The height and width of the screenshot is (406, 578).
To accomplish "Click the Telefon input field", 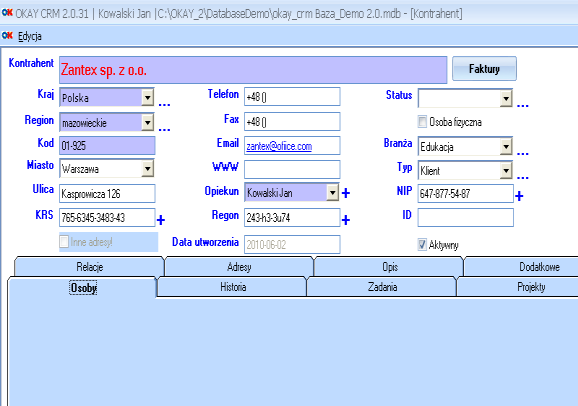I will (292, 97).
